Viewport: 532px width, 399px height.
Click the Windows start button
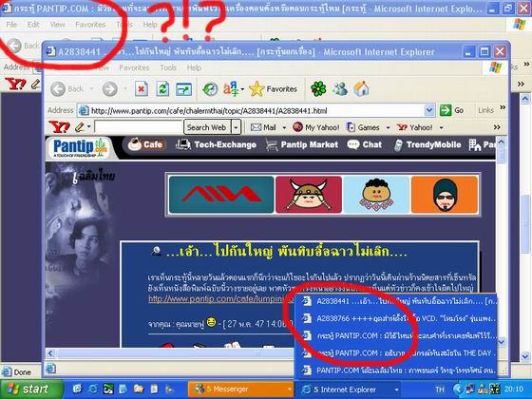tap(30, 389)
